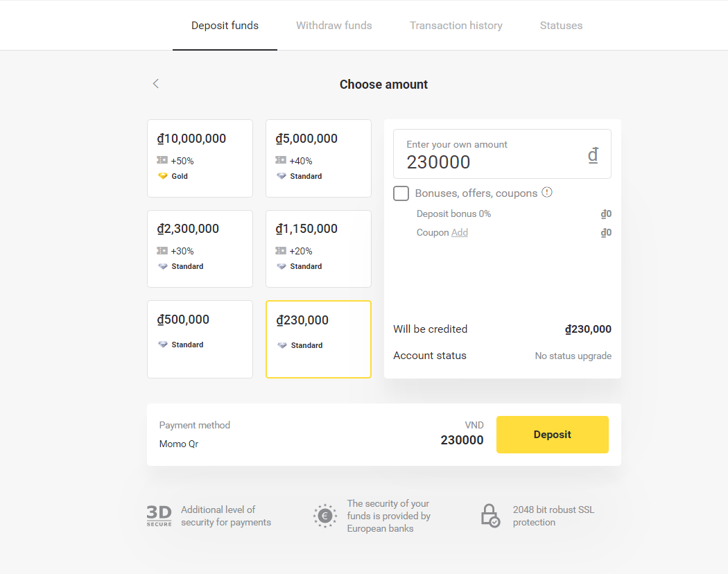The height and width of the screenshot is (574, 728).
Task: Click the Gold status gem icon
Action: pyautogui.click(x=162, y=176)
